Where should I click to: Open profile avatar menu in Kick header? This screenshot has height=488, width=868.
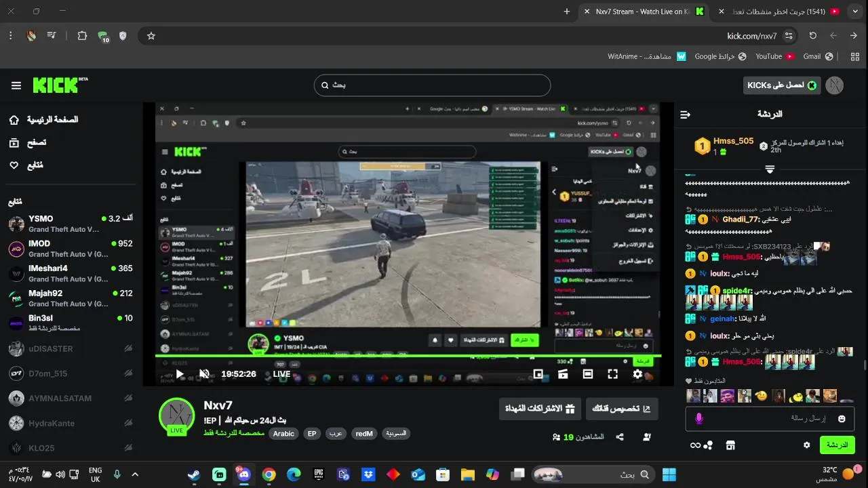tap(835, 85)
